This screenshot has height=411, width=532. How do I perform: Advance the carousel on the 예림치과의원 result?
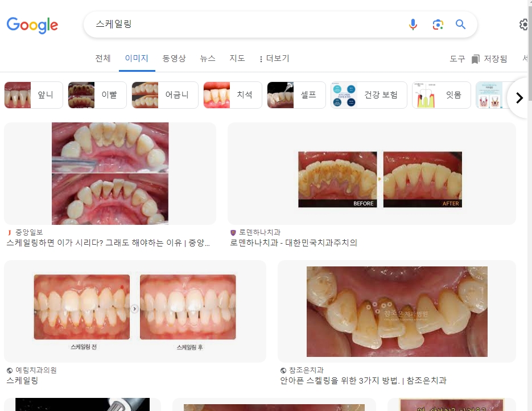(x=134, y=308)
